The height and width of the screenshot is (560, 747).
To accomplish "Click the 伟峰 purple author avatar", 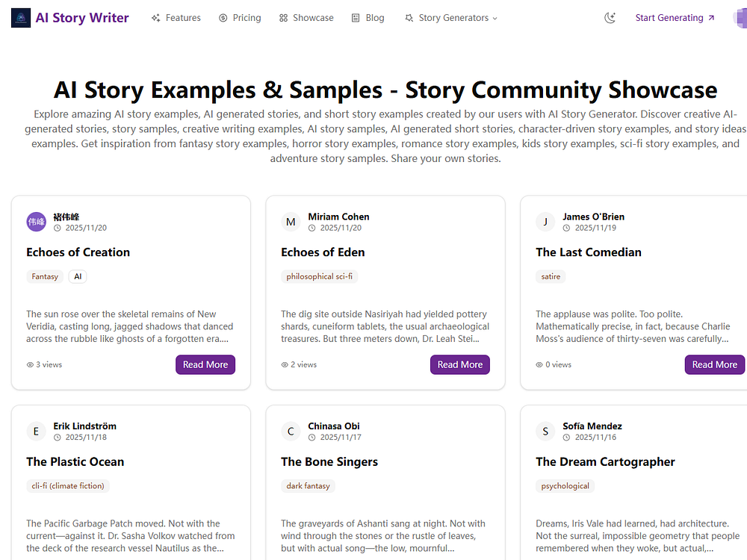I will (36, 222).
